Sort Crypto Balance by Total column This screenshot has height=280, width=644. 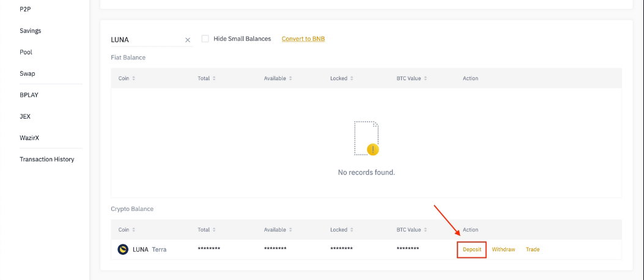point(206,229)
